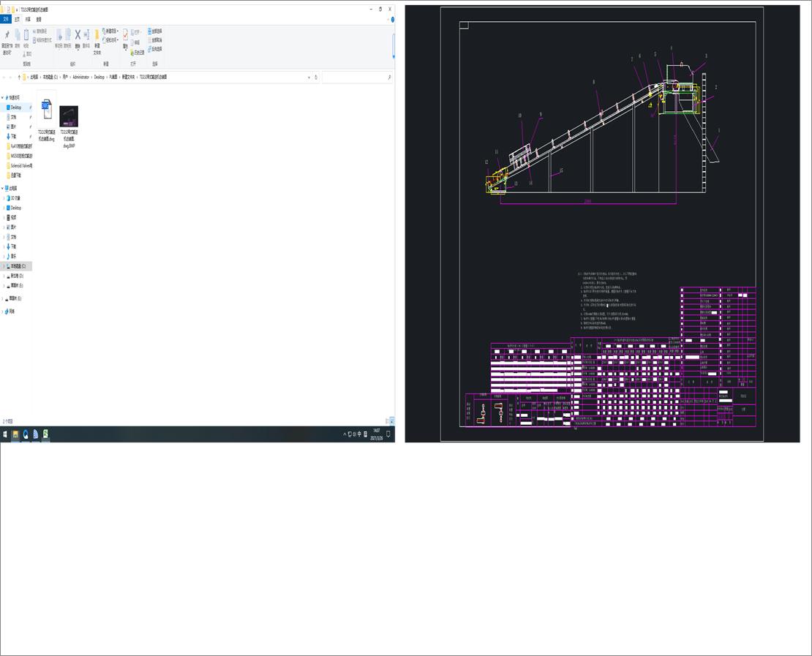Expand the 本地磁盘 (C:) tree node
Viewport: 812px width, 656px height.
click(x=4, y=266)
